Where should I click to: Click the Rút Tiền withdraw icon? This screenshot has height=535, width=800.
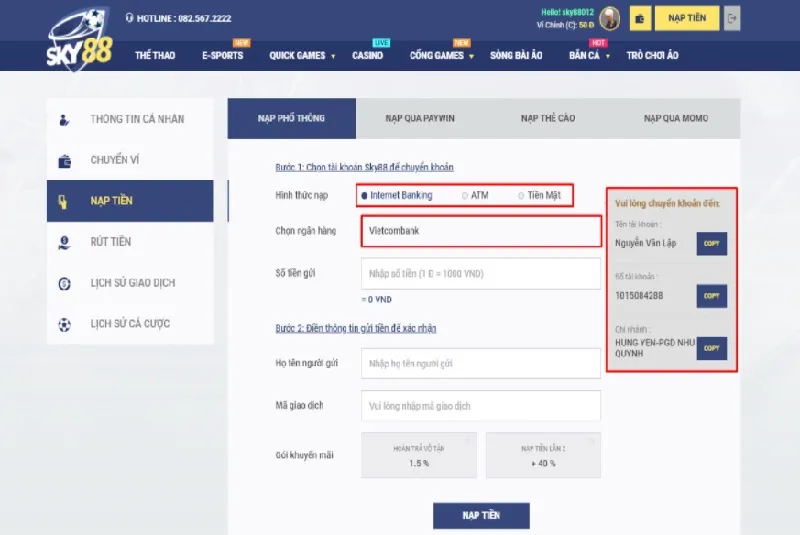point(65,242)
